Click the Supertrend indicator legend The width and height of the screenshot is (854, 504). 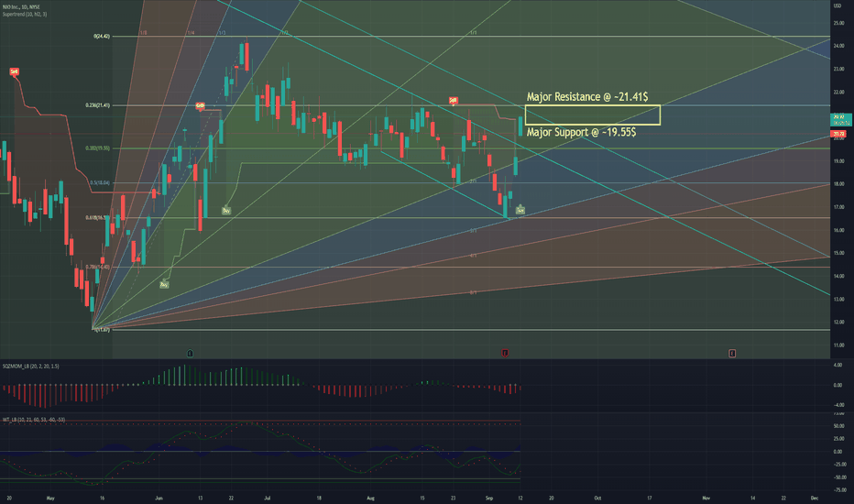25,14
